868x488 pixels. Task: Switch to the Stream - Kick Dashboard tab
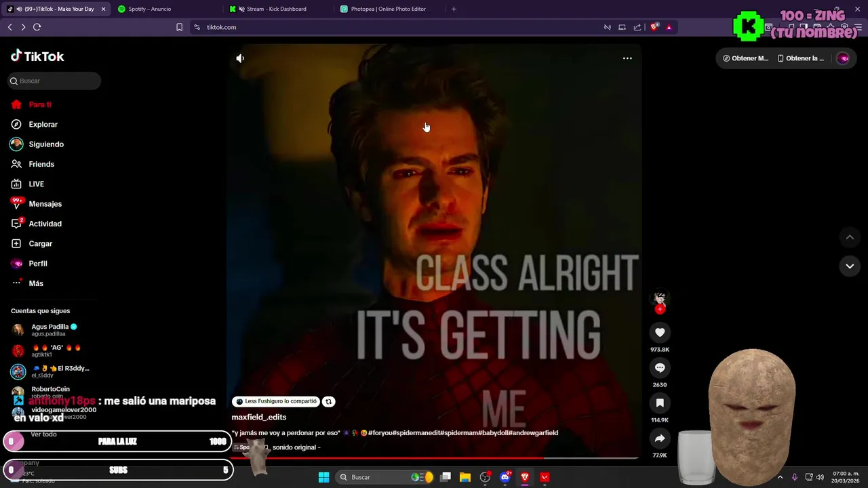click(278, 9)
